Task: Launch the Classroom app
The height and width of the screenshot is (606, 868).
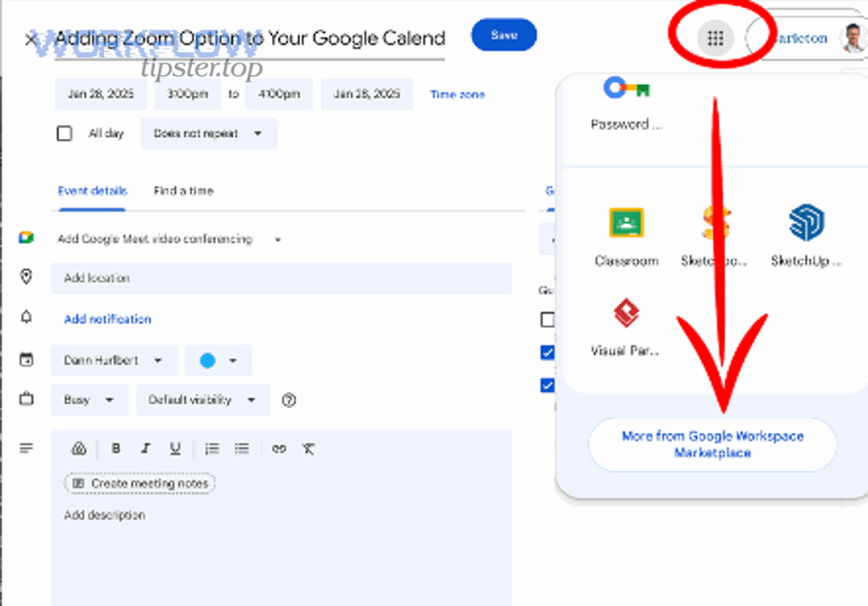Action: (626, 236)
